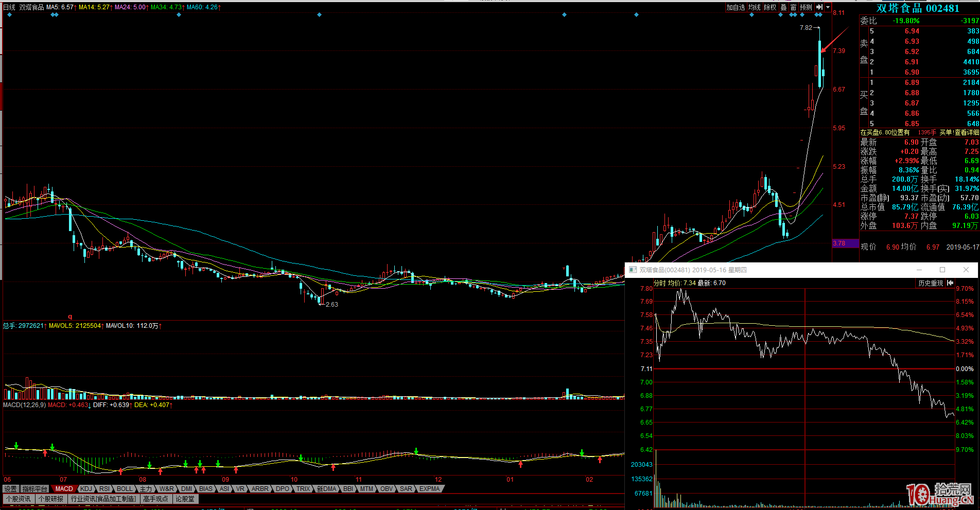This screenshot has height=510, width=980.
Task: Click the 窗 window icon in chart toolbar
Action: [x=793, y=7]
